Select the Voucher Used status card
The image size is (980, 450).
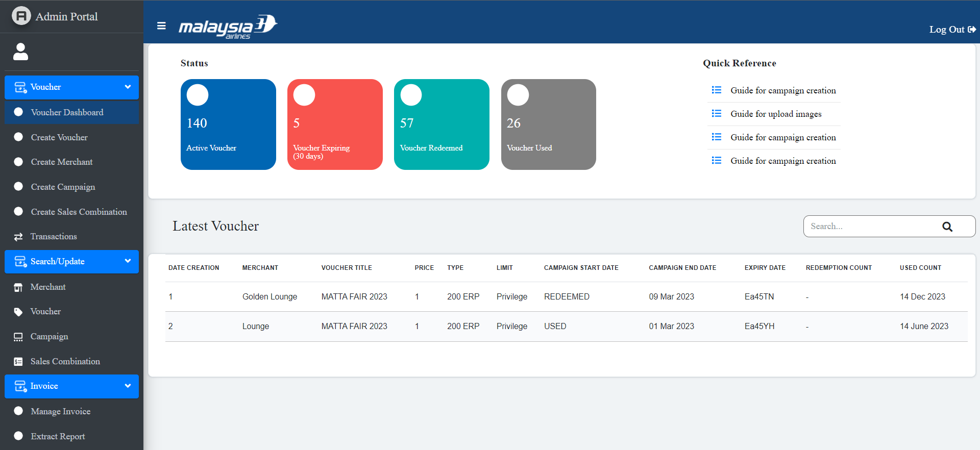point(549,124)
